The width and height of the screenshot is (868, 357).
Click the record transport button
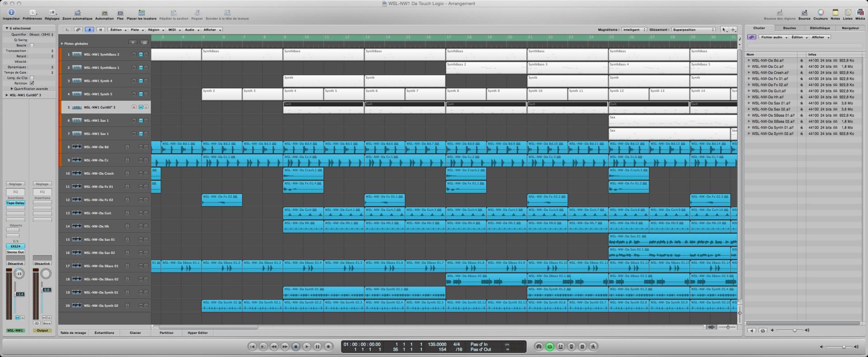point(329,347)
